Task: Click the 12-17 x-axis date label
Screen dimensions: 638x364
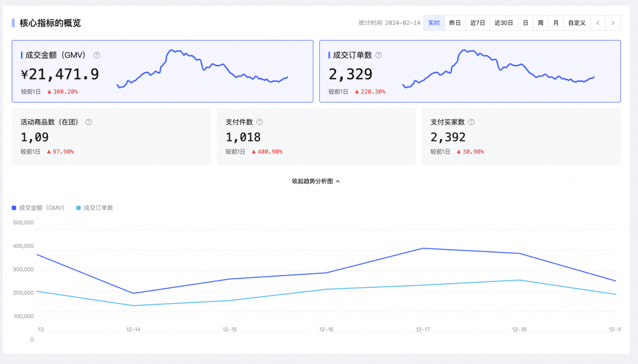Action: point(423,329)
